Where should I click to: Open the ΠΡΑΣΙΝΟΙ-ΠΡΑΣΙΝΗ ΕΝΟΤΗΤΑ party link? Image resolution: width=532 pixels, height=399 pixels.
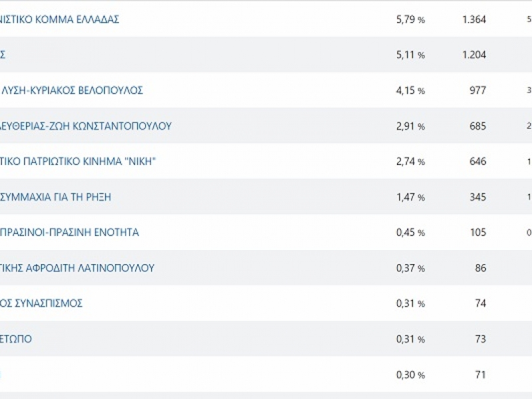(69, 233)
